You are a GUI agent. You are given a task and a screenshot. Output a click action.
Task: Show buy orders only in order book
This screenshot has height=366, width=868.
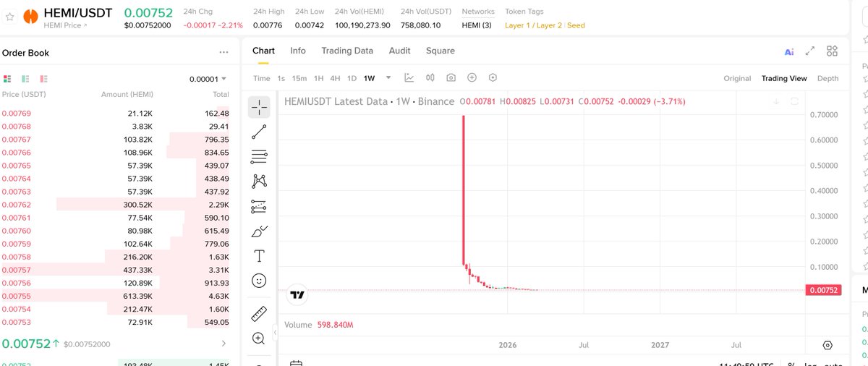click(x=25, y=79)
